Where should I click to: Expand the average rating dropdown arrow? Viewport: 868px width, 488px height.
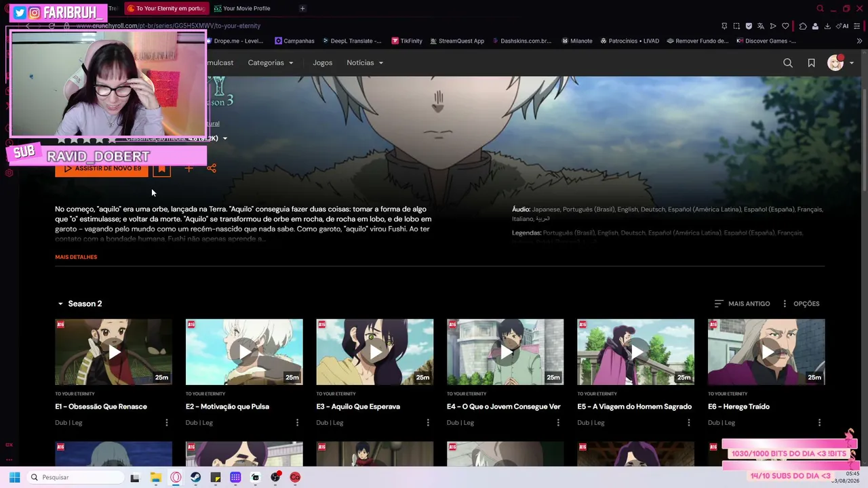[x=224, y=138]
